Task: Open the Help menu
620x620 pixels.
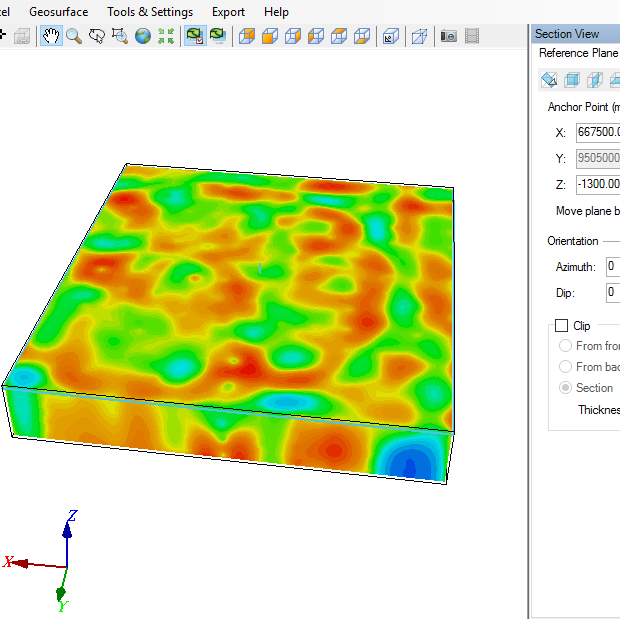Action: 276,12
